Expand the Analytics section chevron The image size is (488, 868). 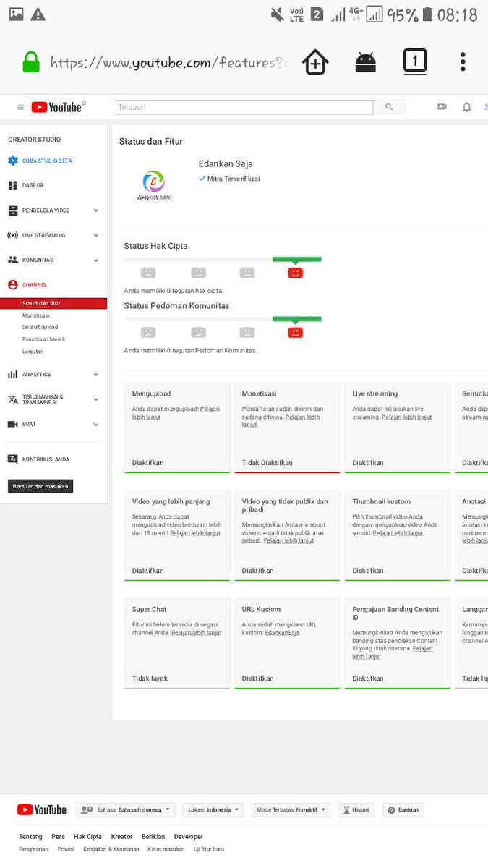(95, 375)
